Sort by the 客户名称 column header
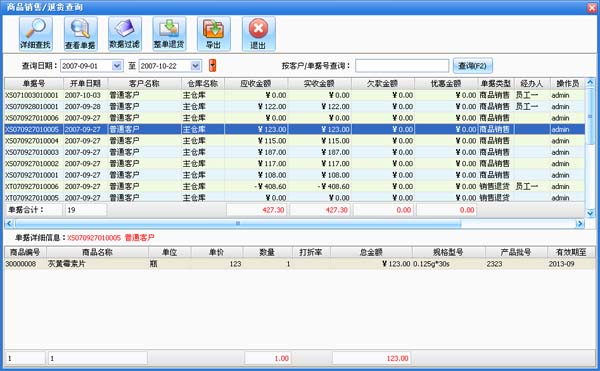This screenshot has width=600, height=371. (144, 83)
